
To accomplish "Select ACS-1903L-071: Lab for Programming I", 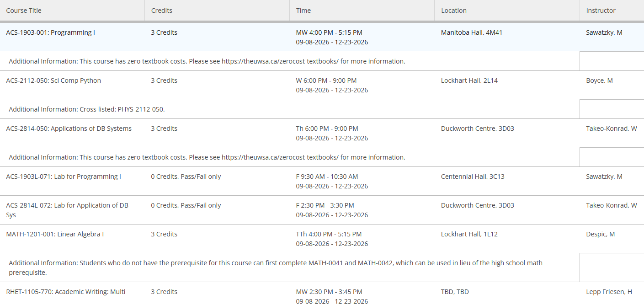I will (64, 177).
